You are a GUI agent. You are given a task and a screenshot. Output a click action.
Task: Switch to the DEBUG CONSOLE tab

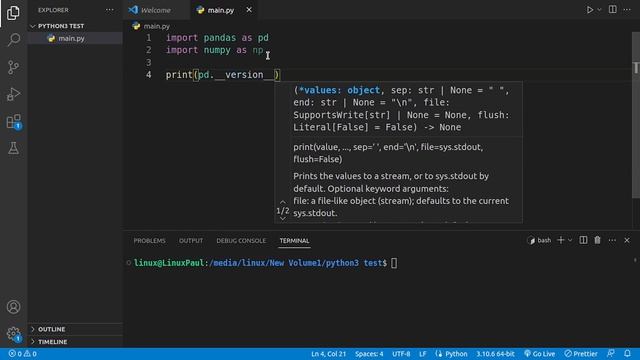pyautogui.click(x=241, y=241)
